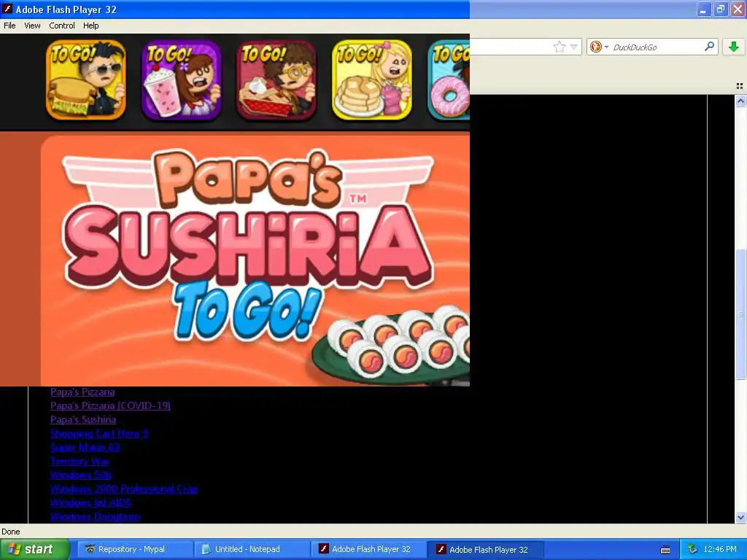This screenshot has width=747, height=560.
Task: Open the Territory War link
Action: click(x=80, y=461)
